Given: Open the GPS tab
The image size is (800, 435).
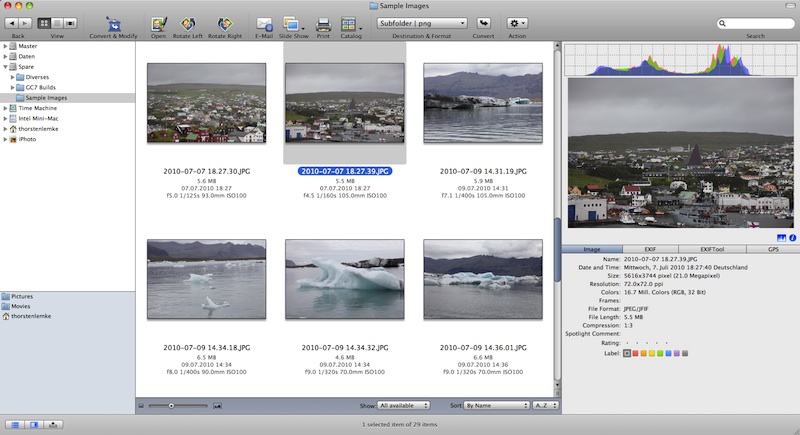Looking at the screenshot, I should [772, 248].
